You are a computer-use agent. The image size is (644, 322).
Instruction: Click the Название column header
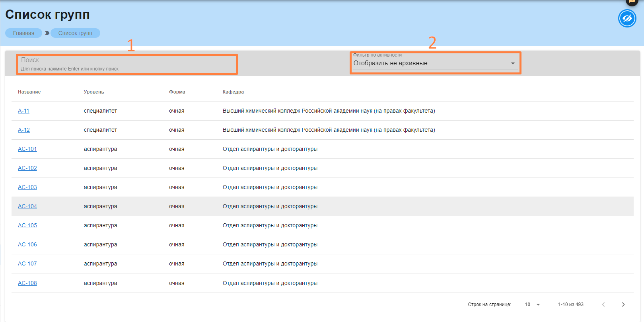coord(29,92)
